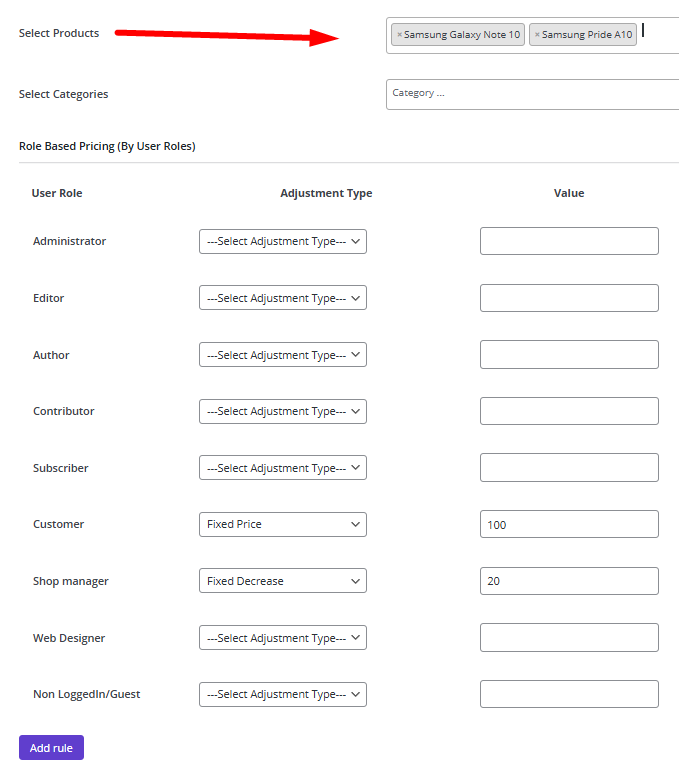Viewport: 679px width, 772px height.
Task: Expand Contributor adjustment type dropdown
Action: 283,411
